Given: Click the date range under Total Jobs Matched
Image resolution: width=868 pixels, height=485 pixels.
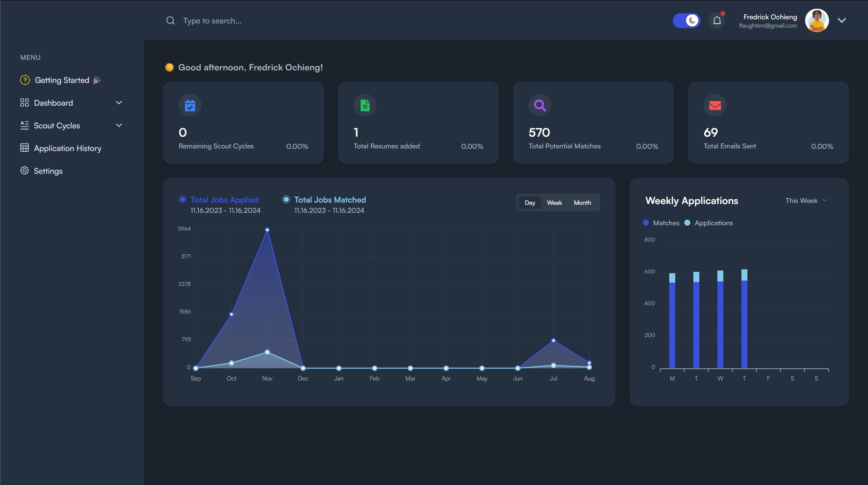Looking at the screenshot, I should [x=329, y=211].
